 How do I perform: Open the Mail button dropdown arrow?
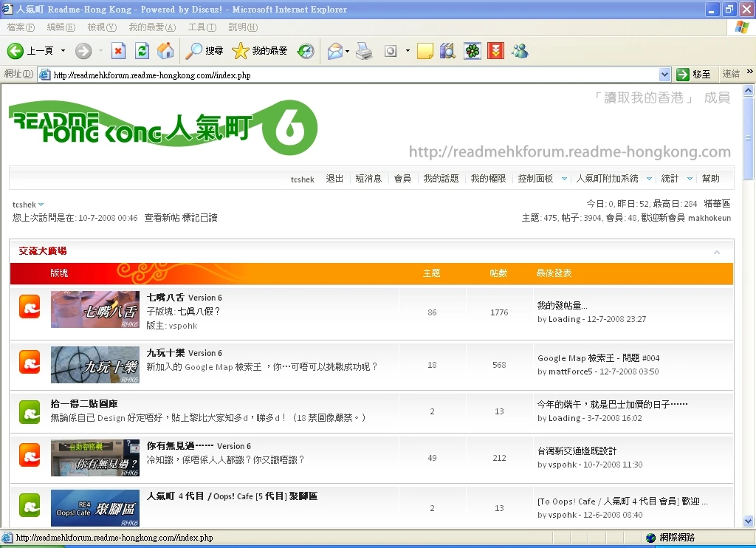(x=347, y=51)
